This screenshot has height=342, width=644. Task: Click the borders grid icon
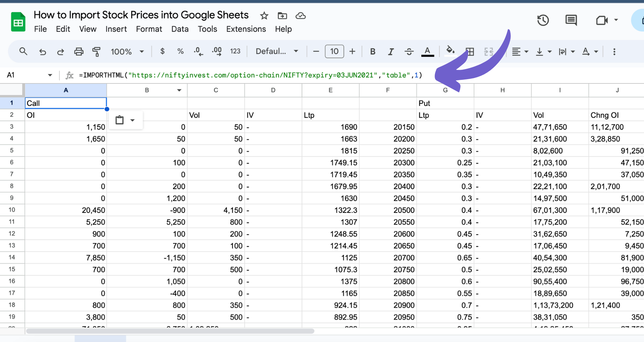pyautogui.click(x=470, y=52)
